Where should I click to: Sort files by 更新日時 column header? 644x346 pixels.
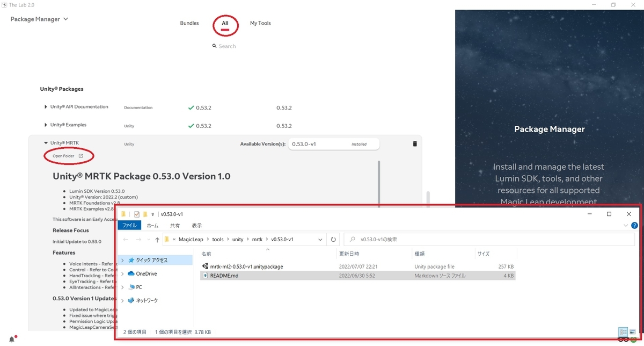[x=349, y=254]
